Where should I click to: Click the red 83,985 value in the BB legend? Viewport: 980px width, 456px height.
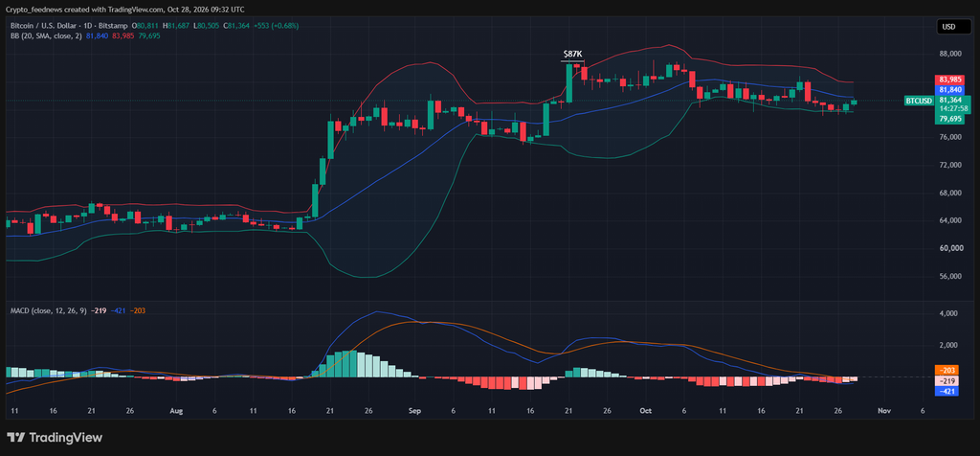(123, 35)
